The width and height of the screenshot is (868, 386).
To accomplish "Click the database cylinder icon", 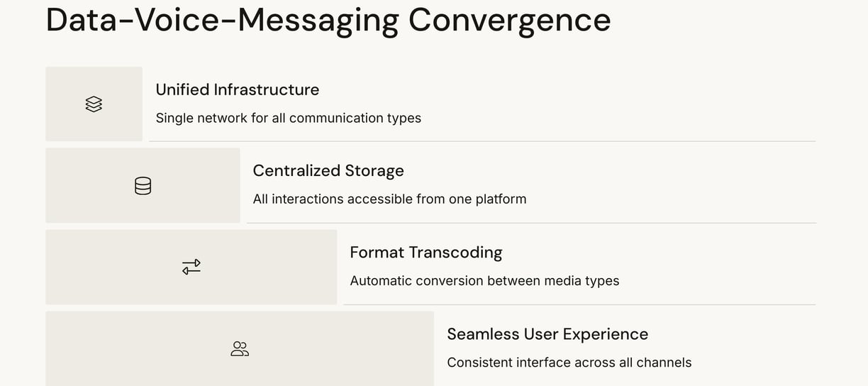I will (143, 186).
